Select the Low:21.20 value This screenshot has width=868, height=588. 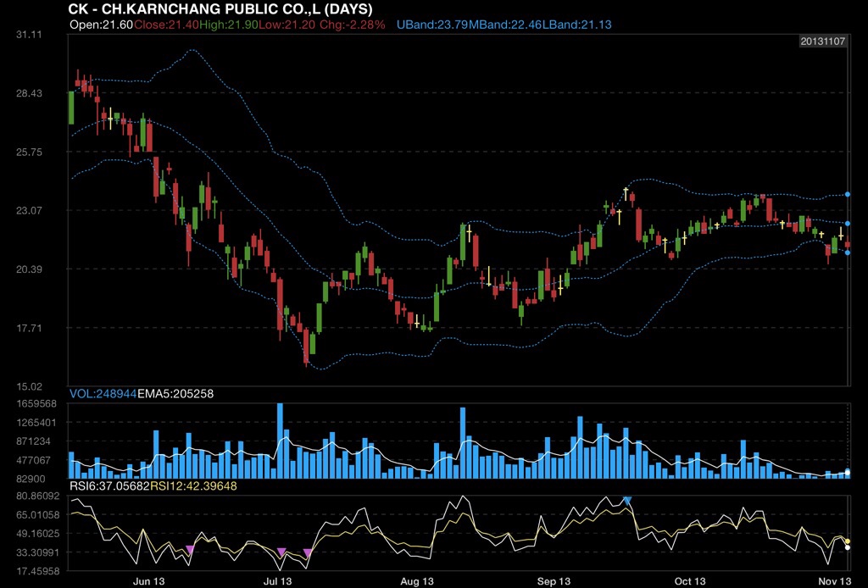tap(287, 25)
